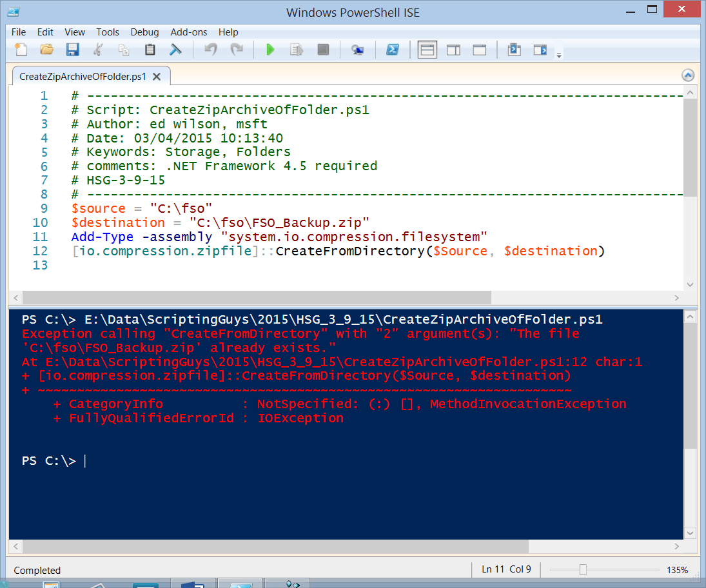Viewport: 706px width, 588px height.
Task: Click MethodInvocationException text in console
Action: click(x=528, y=404)
